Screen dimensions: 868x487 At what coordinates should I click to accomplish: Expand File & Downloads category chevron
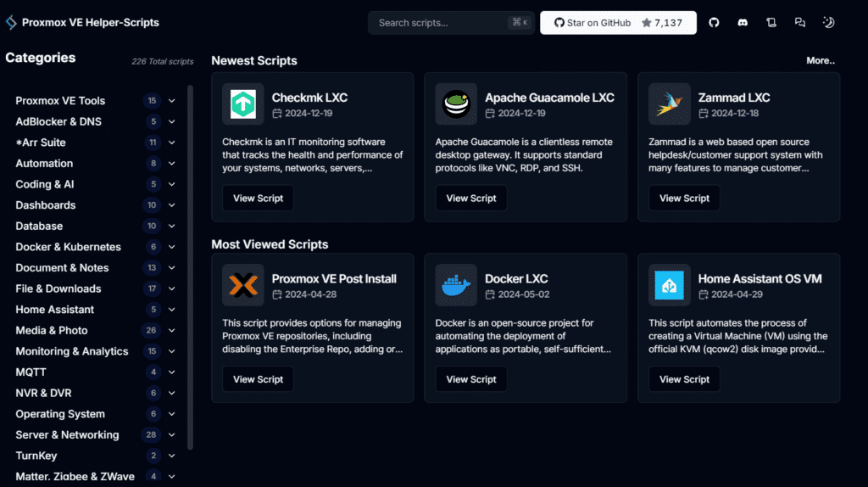(x=171, y=288)
